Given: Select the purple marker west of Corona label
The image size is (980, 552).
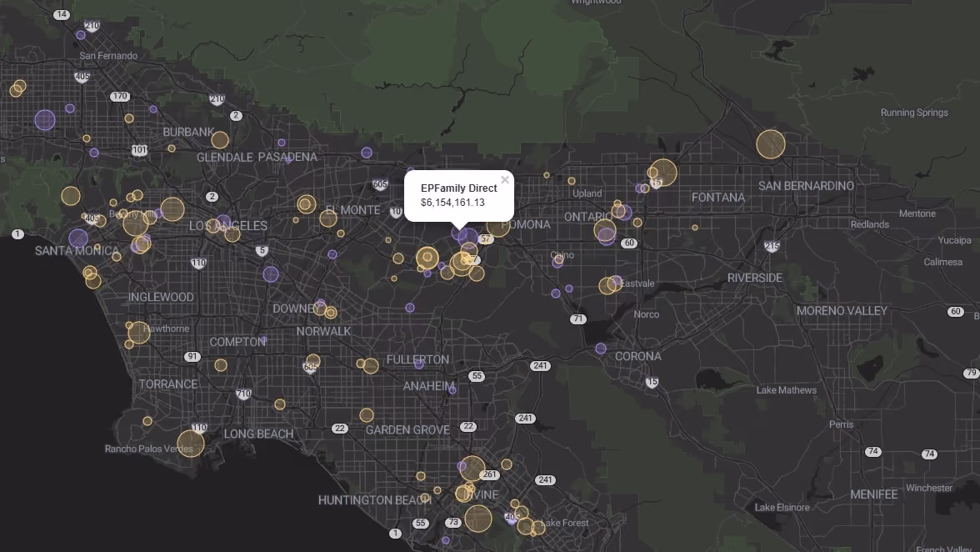Looking at the screenshot, I should [601, 349].
